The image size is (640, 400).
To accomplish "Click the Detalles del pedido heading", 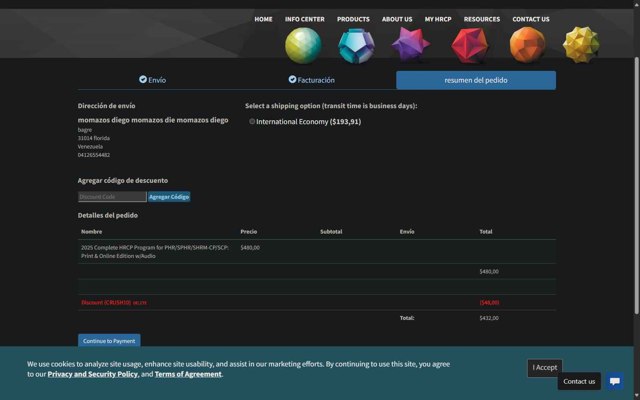I will [x=108, y=215].
